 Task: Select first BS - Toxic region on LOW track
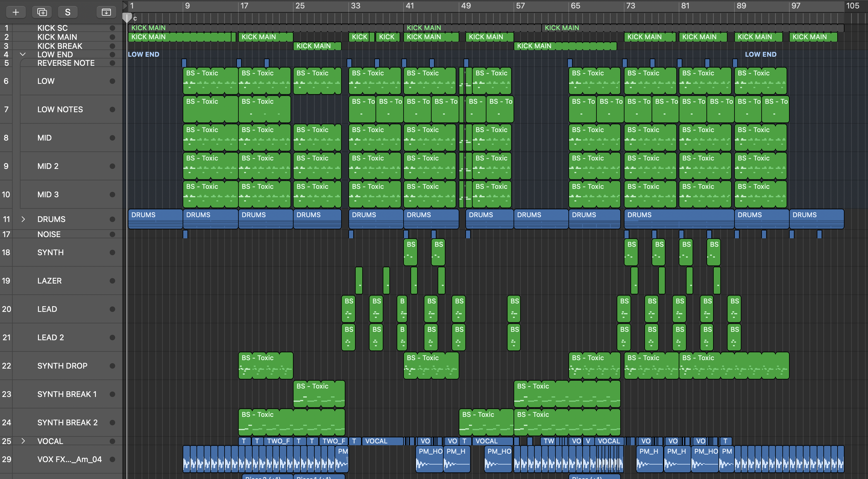coord(210,81)
